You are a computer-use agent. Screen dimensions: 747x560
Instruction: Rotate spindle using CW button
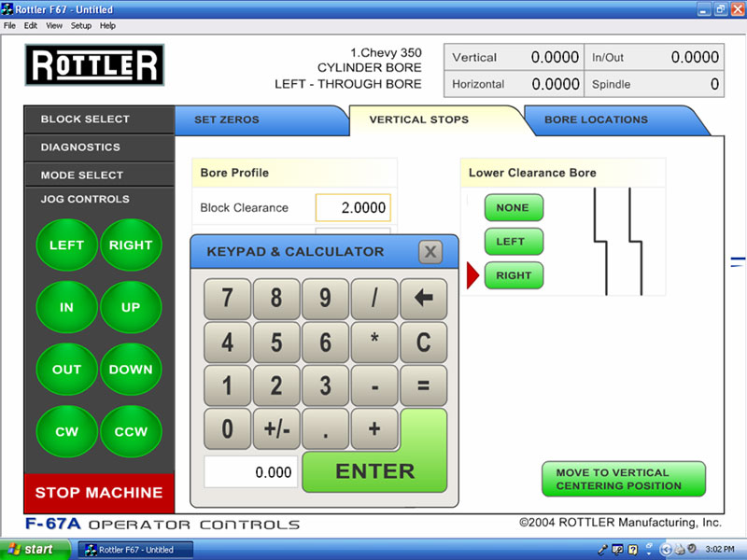(66, 432)
